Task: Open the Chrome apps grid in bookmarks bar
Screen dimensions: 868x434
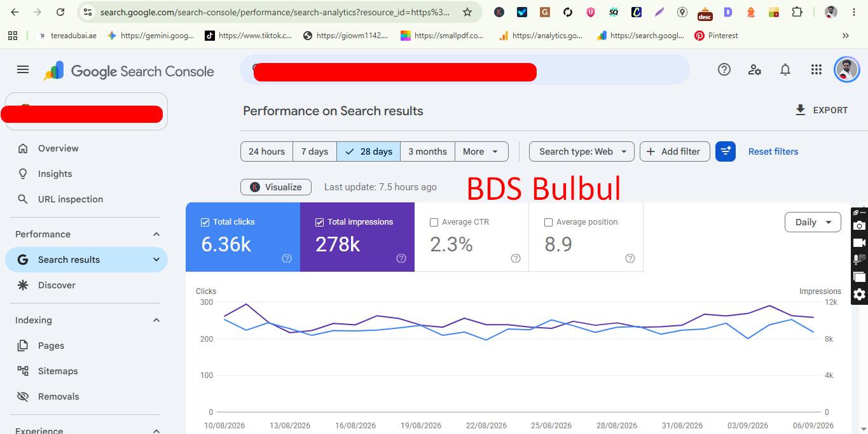Action: click(x=13, y=36)
